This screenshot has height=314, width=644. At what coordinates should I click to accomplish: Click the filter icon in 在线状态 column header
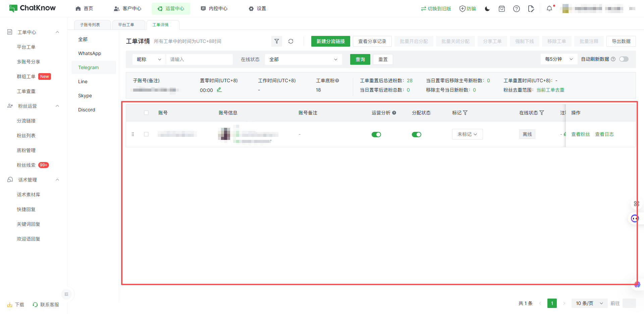coord(542,113)
